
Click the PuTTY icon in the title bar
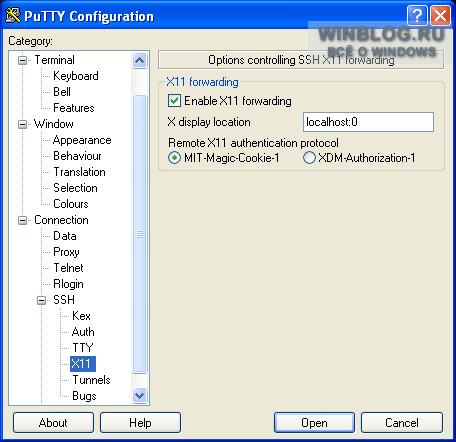[x=13, y=15]
